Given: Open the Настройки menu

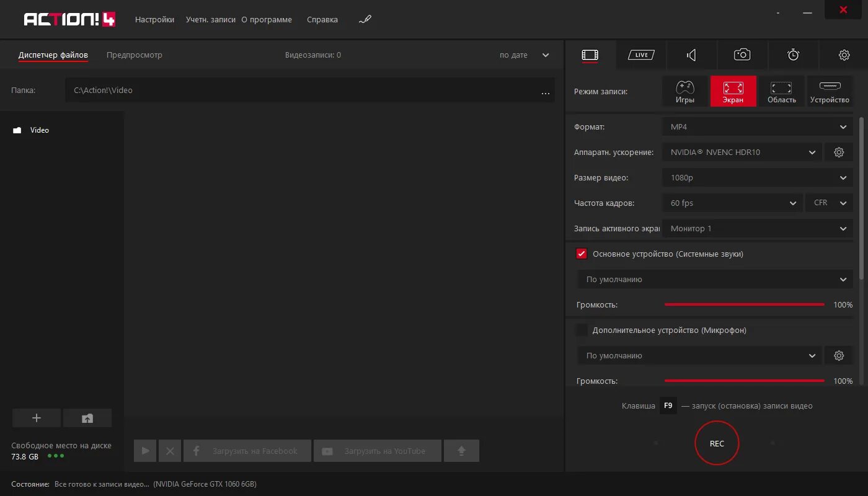Looking at the screenshot, I should click(154, 20).
